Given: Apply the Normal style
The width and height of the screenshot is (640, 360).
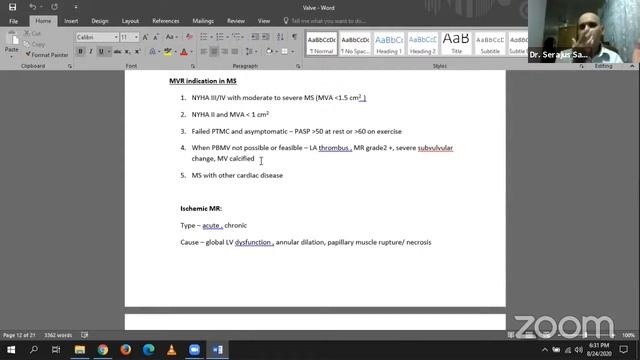Looking at the screenshot, I should [322, 44].
